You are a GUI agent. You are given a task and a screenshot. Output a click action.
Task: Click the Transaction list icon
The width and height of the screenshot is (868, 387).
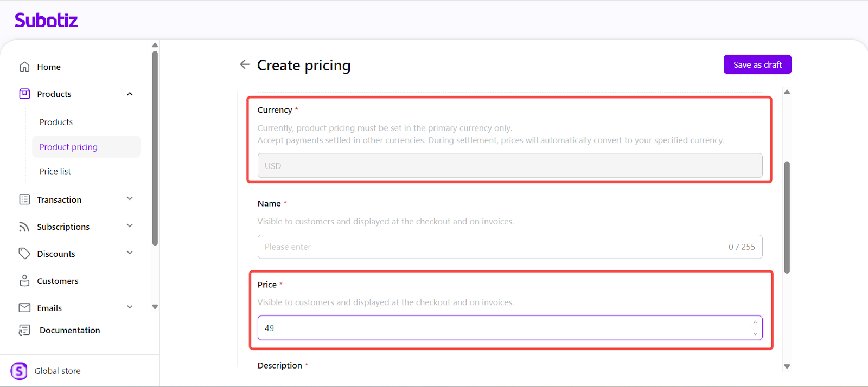[24, 199]
